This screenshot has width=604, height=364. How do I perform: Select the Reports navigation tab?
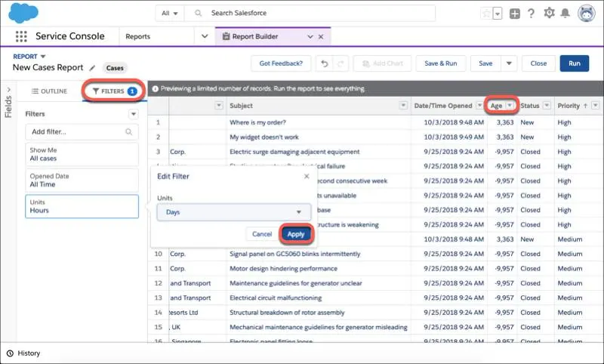pyautogui.click(x=138, y=36)
